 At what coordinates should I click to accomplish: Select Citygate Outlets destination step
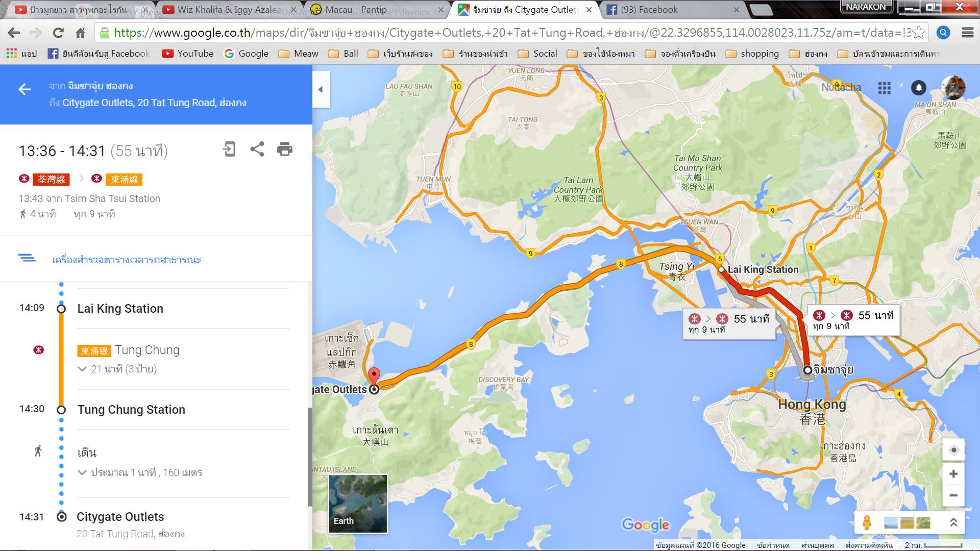pyautogui.click(x=120, y=517)
